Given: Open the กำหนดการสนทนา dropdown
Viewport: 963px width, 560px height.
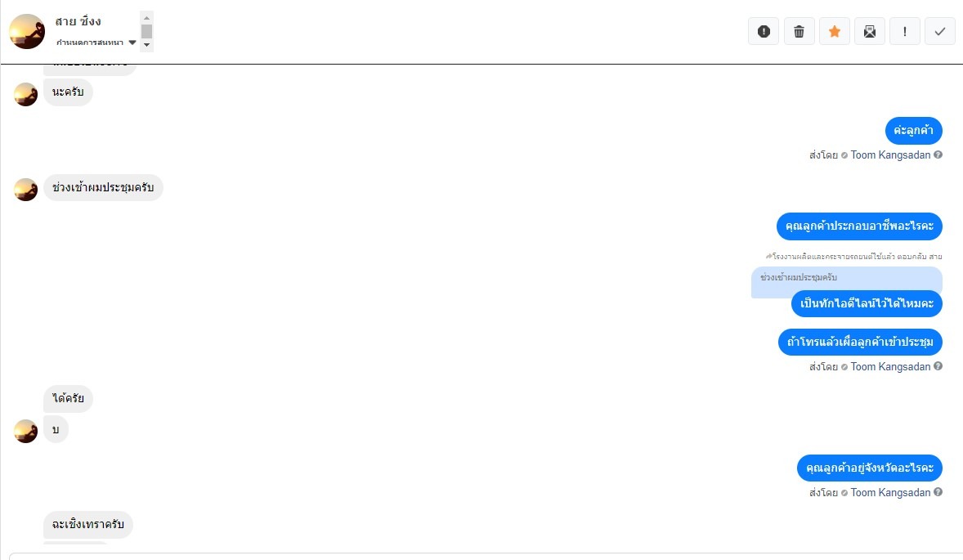Looking at the screenshot, I should (96, 43).
